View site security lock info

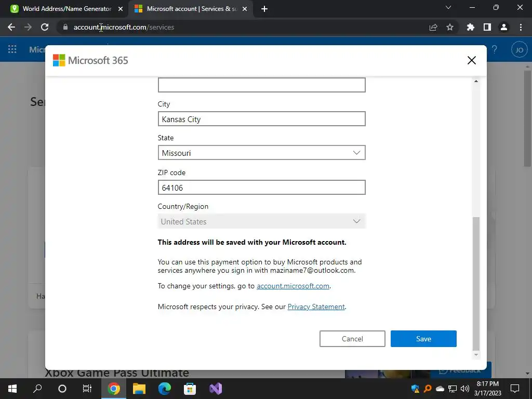65,27
